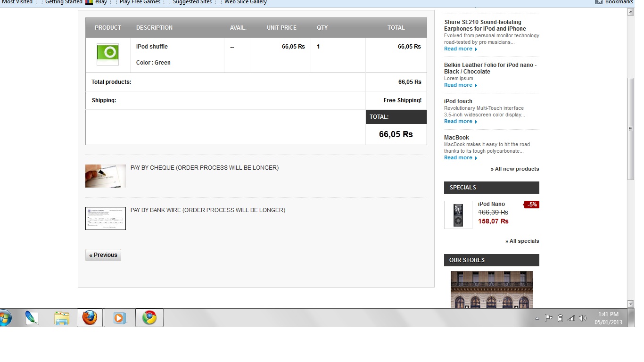Read more about the MacBook

(461, 158)
